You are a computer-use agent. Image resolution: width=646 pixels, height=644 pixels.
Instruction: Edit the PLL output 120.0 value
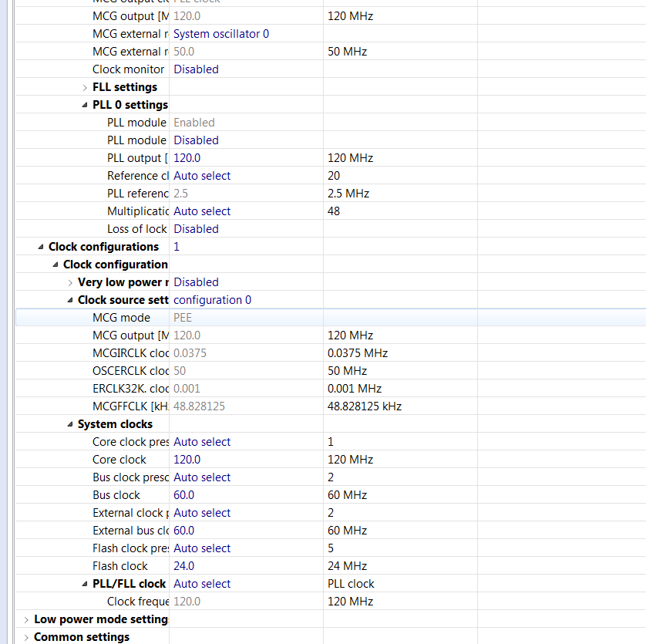click(187, 158)
